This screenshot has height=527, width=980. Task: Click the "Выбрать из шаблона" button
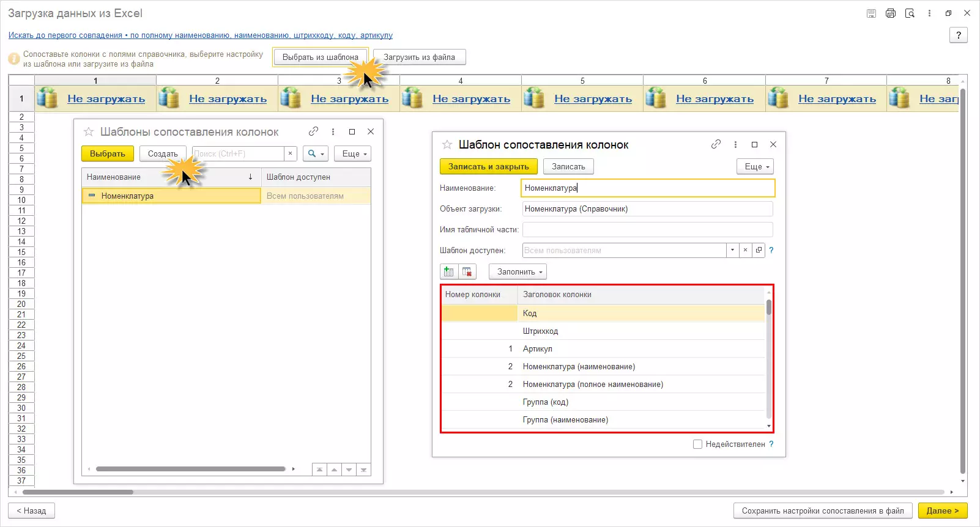pyautogui.click(x=321, y=57)
